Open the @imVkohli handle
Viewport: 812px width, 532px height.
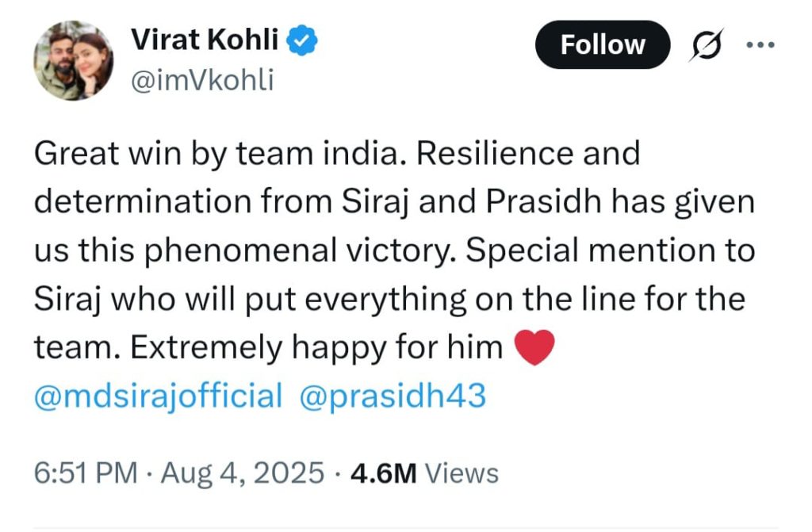pos(201,80)
